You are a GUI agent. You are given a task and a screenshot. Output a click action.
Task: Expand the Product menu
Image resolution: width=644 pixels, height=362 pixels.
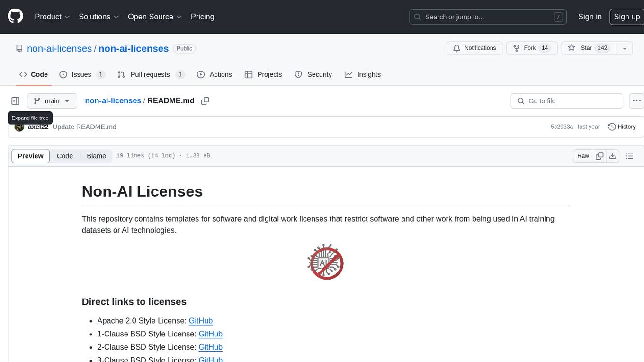click(x=52, y=17)
